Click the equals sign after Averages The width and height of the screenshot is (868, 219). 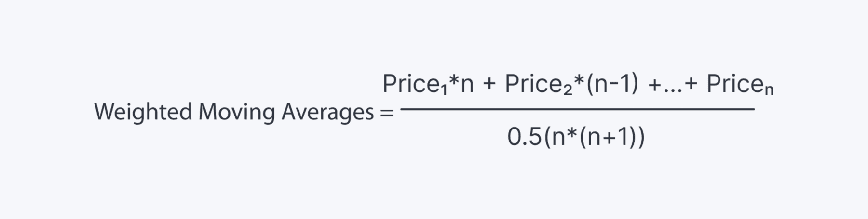(x=387, y=114)
